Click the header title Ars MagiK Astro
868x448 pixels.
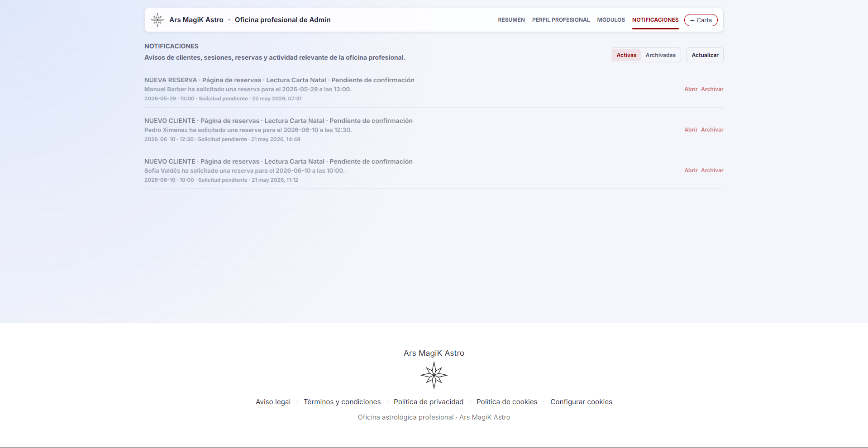point(196,20)
